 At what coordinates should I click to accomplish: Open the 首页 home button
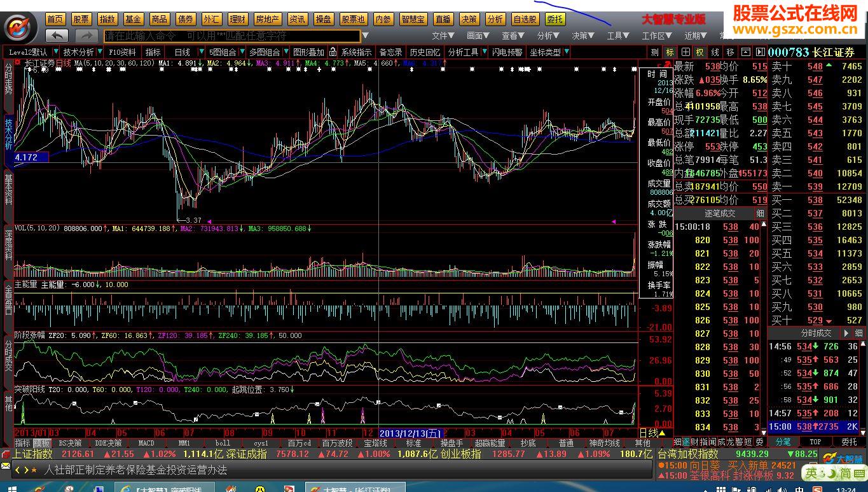(x=55, y=19)
